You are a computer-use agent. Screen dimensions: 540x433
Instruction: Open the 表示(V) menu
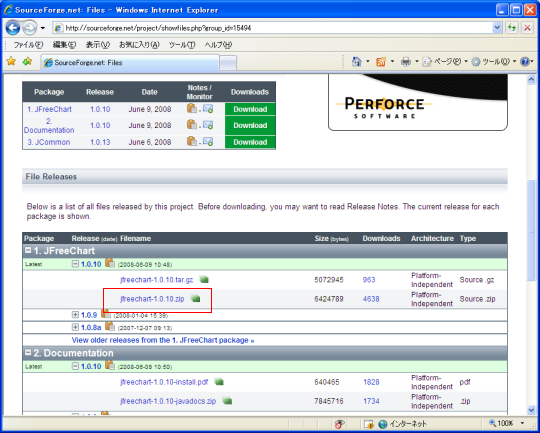pos(97,45)
